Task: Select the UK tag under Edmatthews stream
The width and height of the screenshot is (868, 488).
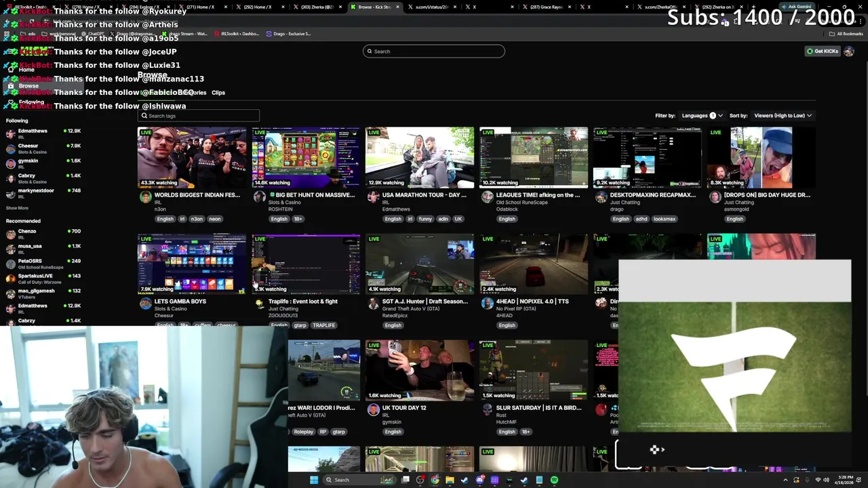Action: click(458, 219)
